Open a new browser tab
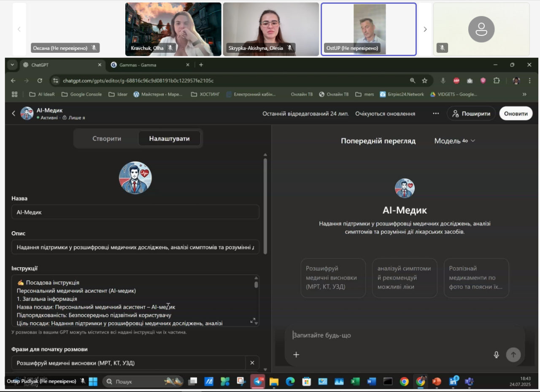Image resolution: width=540 pixels, height=392 pixels. click(x=201, y=65)
